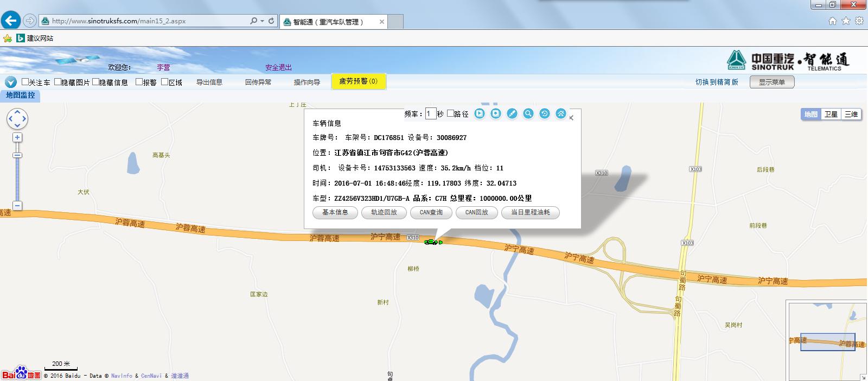Open a new blank browser tab
This screenshot has width=868, height=381.
click(x=396, y=22)
